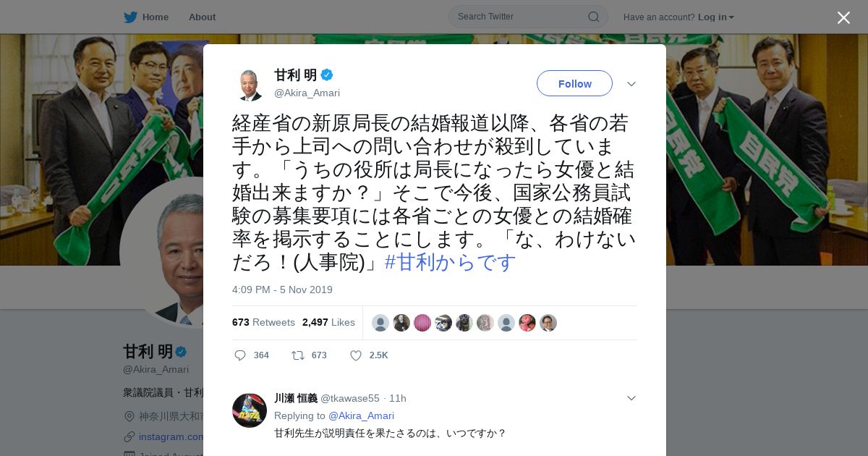The width and height of the screenshot is (868, 456).
Task: View the 673 Retweets list
Action: pos(263,322)
